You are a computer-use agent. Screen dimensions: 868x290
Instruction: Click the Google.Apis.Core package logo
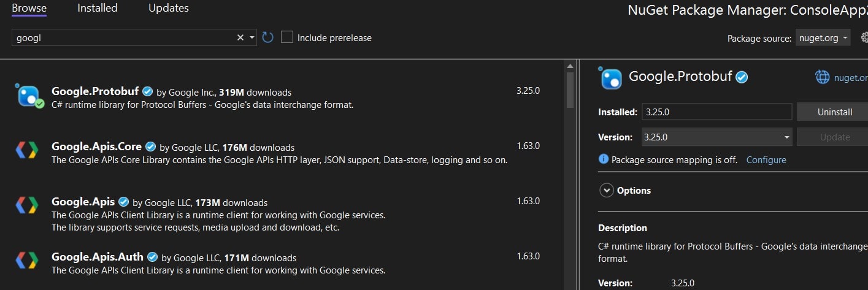pyautogui.click(x=27, y=150)
